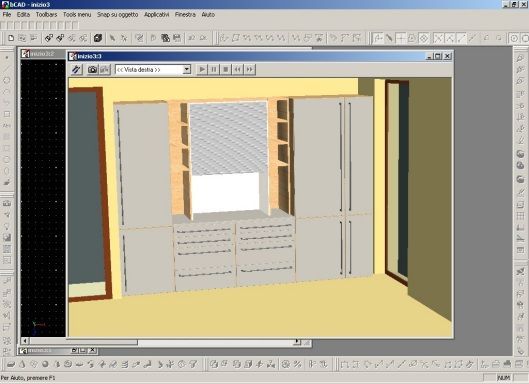Click the grid table icon in right toolbar
Viewport: 529px width, 384px height.
click(x=520, y=216)
